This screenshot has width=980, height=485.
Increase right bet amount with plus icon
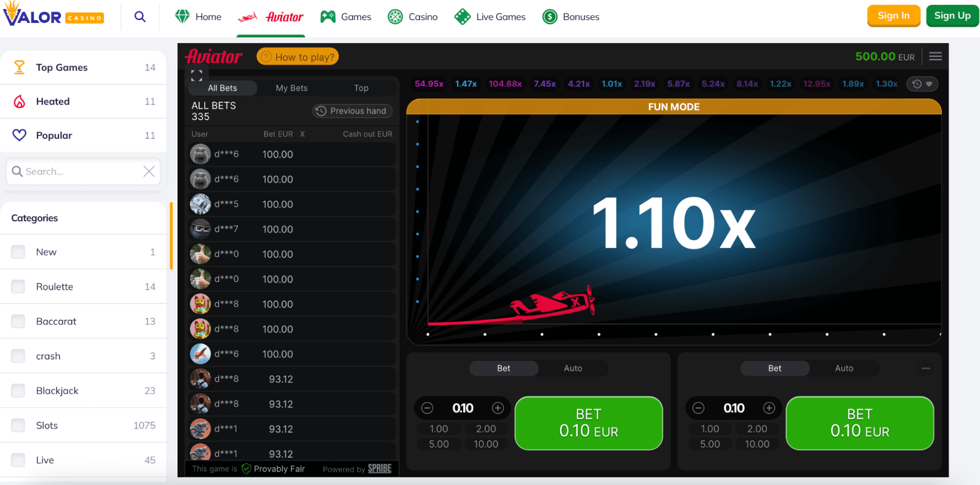[769, 408]
